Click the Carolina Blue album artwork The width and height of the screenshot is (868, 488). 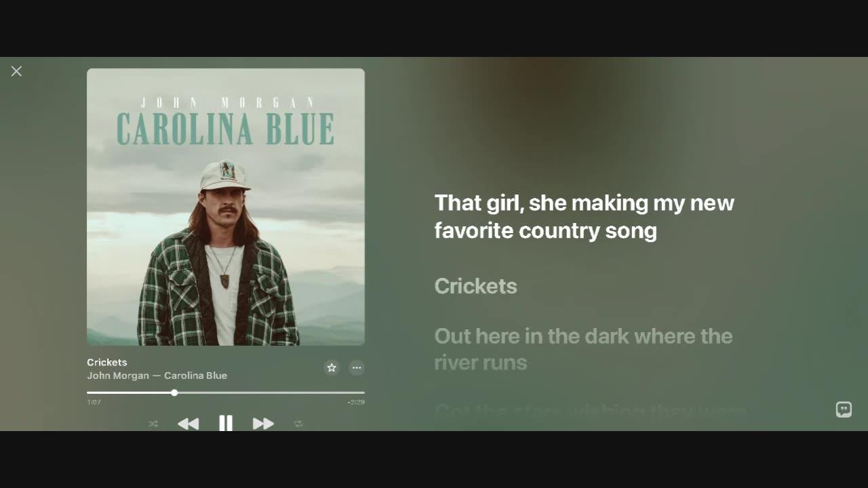tap(226, 207)
